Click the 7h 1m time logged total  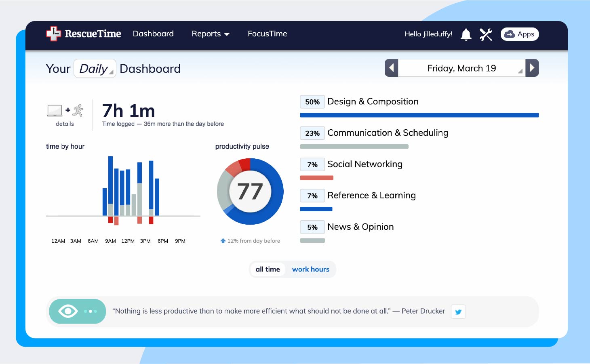tap(129, 111)
